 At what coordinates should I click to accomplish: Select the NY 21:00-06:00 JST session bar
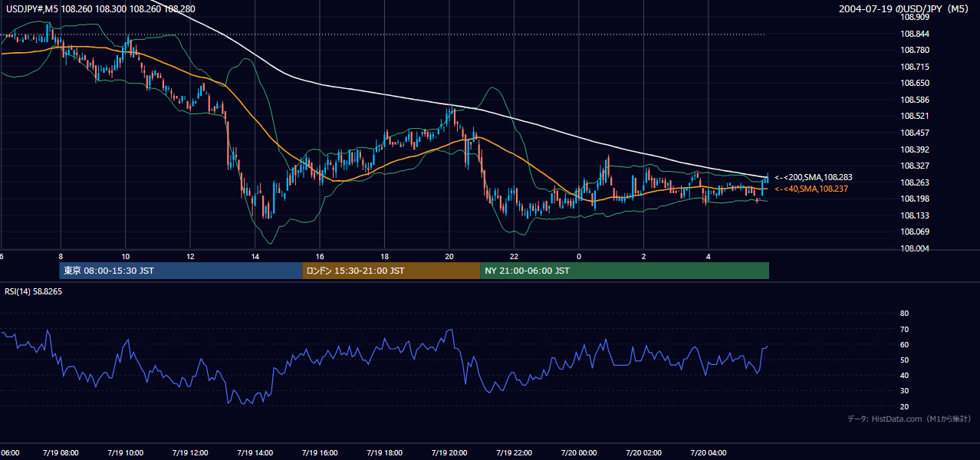[624, 271]
